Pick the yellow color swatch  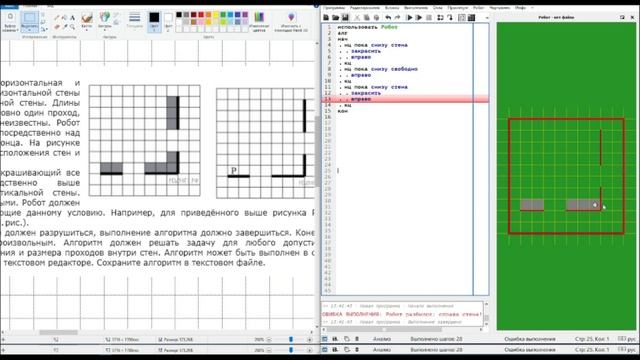tap(216, 15)
